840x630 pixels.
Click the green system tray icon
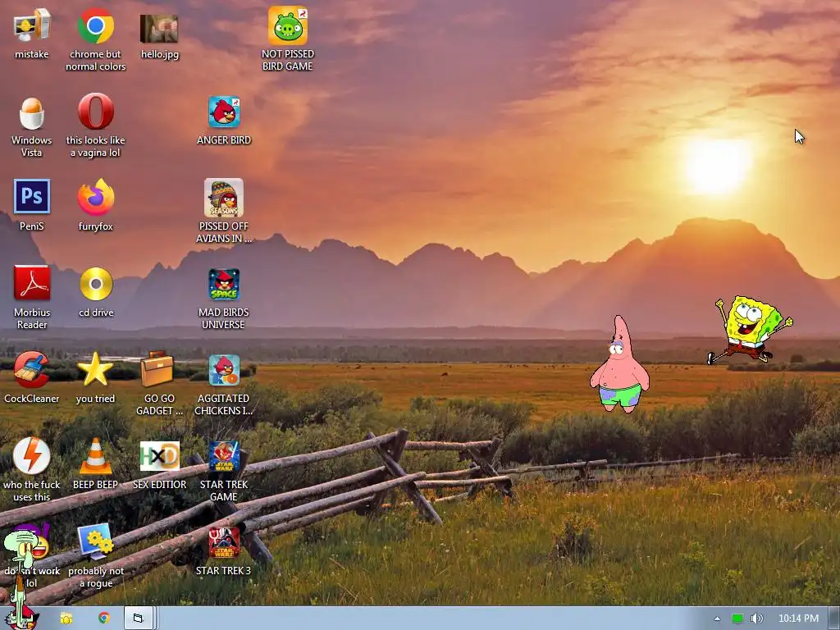737,619
